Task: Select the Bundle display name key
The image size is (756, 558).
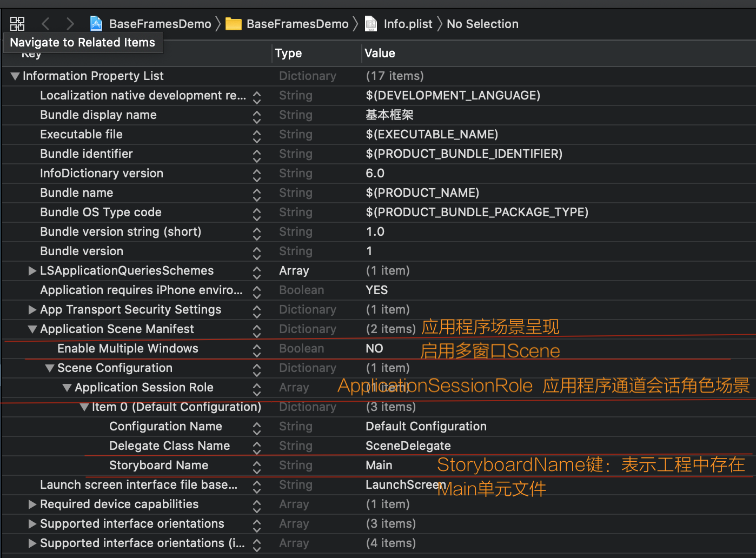Action: pyautogui.click(x=98, y=115)
